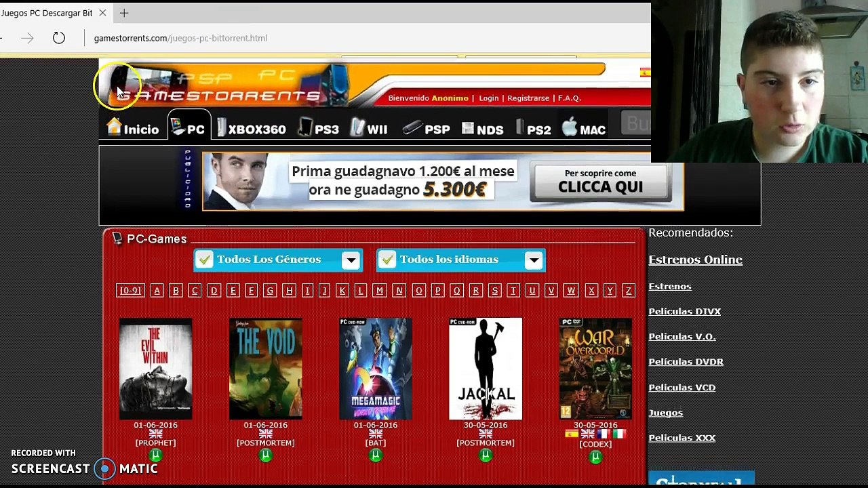The height and width of the screenshot is (488, 868).
Task: Click the Registrarse link
Action: pyautogui.click(x=528, y=98)
